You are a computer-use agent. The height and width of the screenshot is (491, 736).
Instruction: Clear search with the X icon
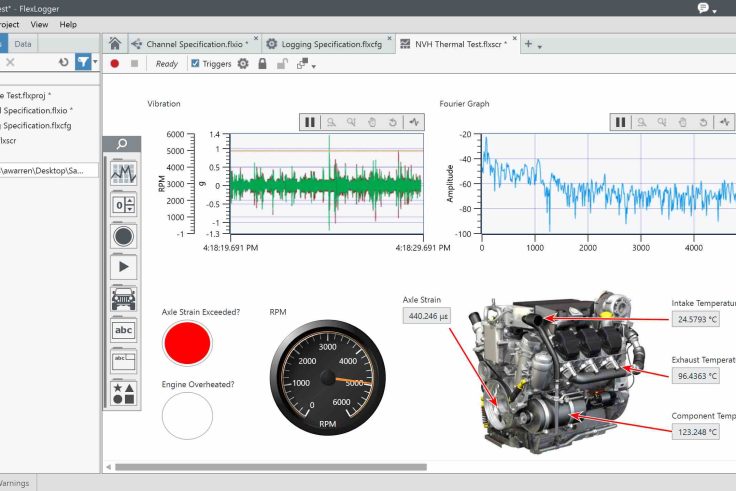(10, 62)
